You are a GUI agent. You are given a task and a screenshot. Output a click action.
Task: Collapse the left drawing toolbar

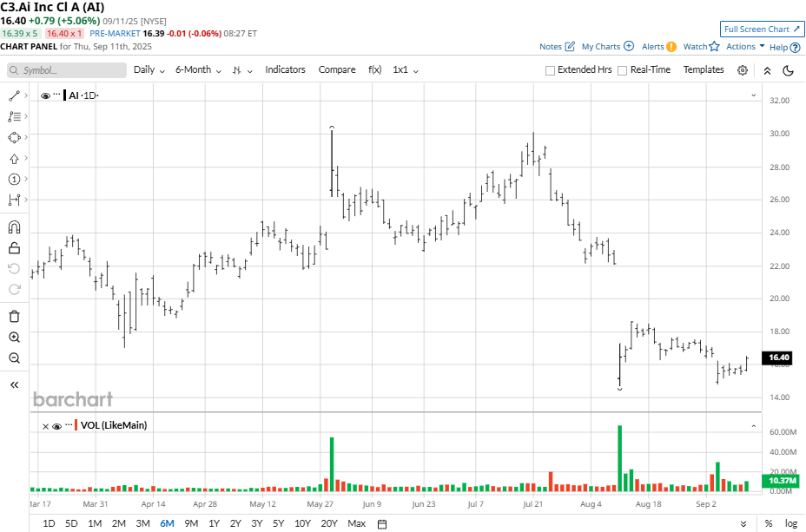14,384
